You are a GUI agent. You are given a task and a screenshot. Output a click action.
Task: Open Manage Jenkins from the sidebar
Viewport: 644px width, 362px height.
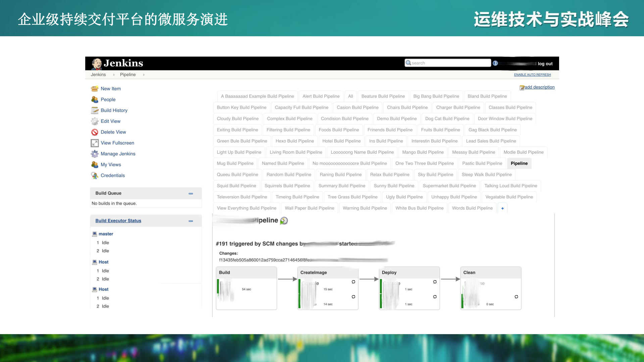point(94,154)
